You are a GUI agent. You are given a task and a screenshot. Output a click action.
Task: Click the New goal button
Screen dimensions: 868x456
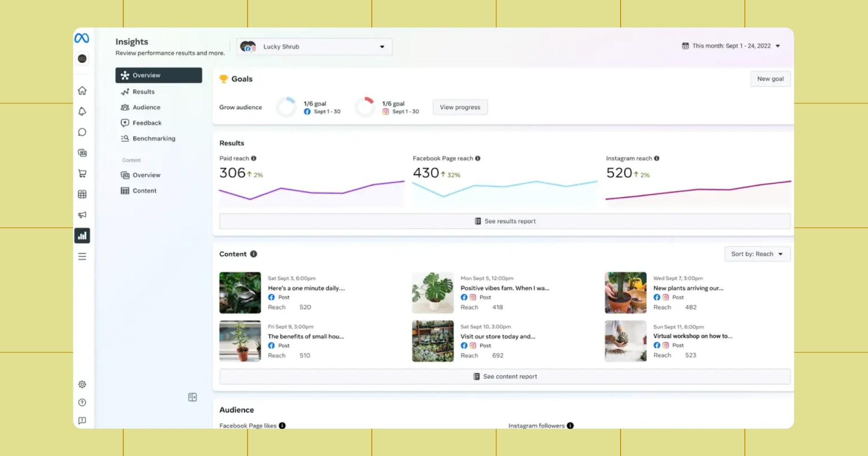coord(770,79)
